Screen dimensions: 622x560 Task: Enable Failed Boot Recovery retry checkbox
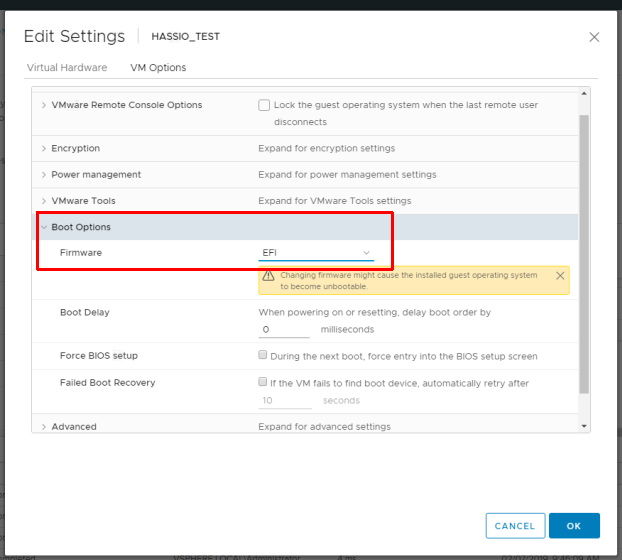[x=262, y=382]
